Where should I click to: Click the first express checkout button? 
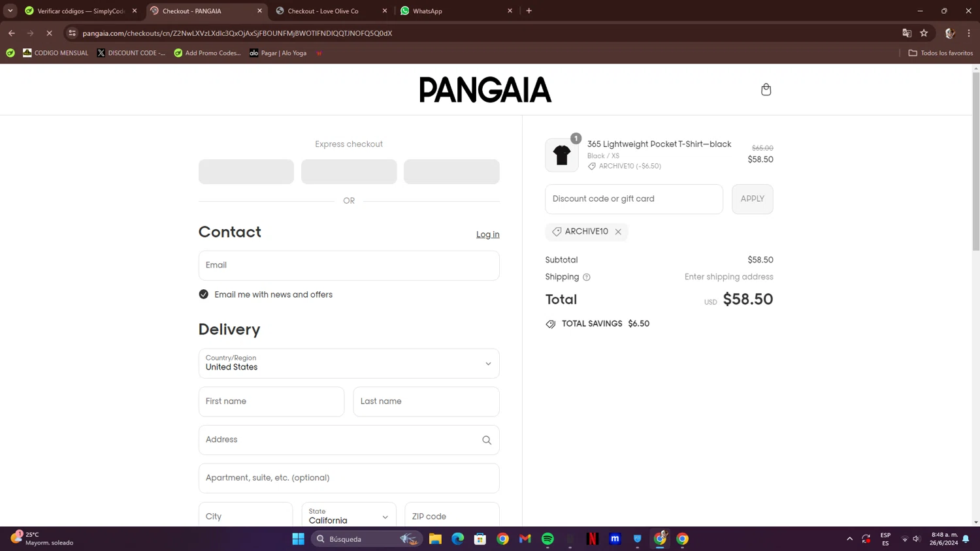pyautogui.click(x=246, y=172)
